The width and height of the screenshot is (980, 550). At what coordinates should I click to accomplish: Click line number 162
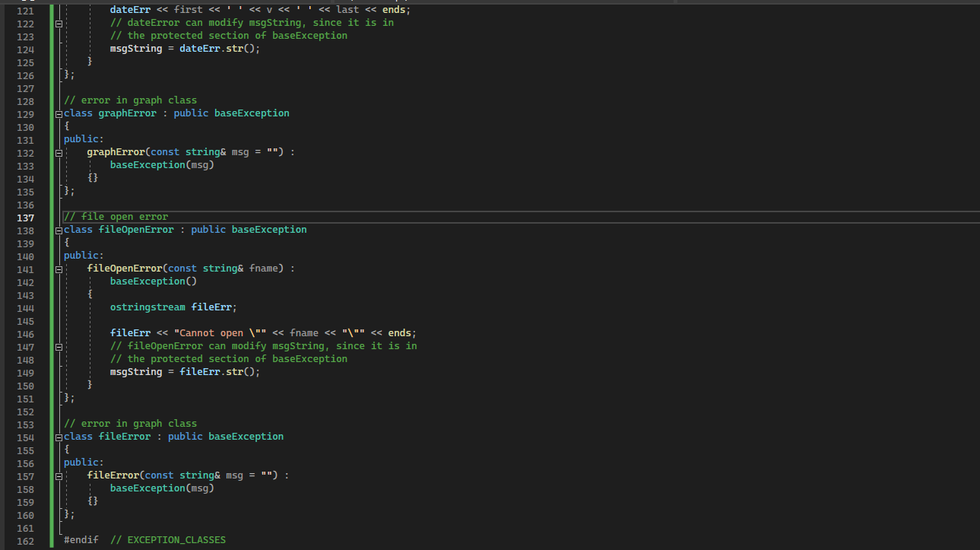pyautogui.click(x=25, y=539)
